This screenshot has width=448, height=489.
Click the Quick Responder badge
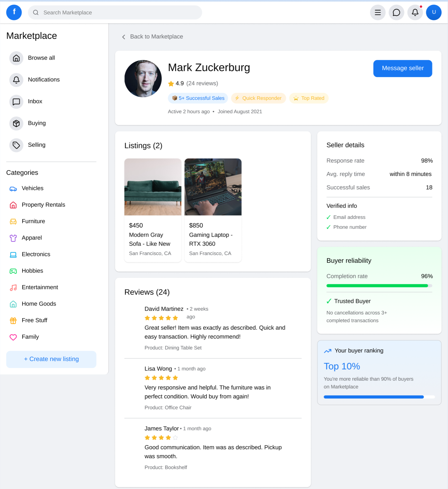pos(258,98)
